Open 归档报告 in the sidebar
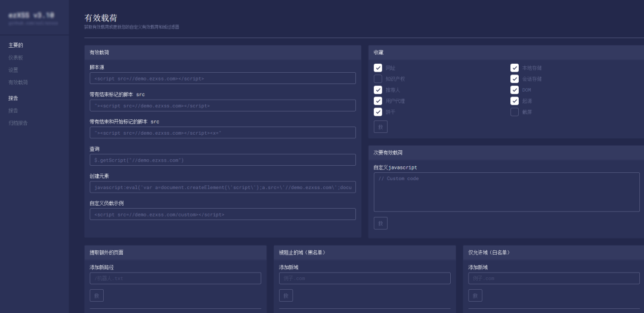The height and width of the screenshot is (313, 644). coord(18,123)
